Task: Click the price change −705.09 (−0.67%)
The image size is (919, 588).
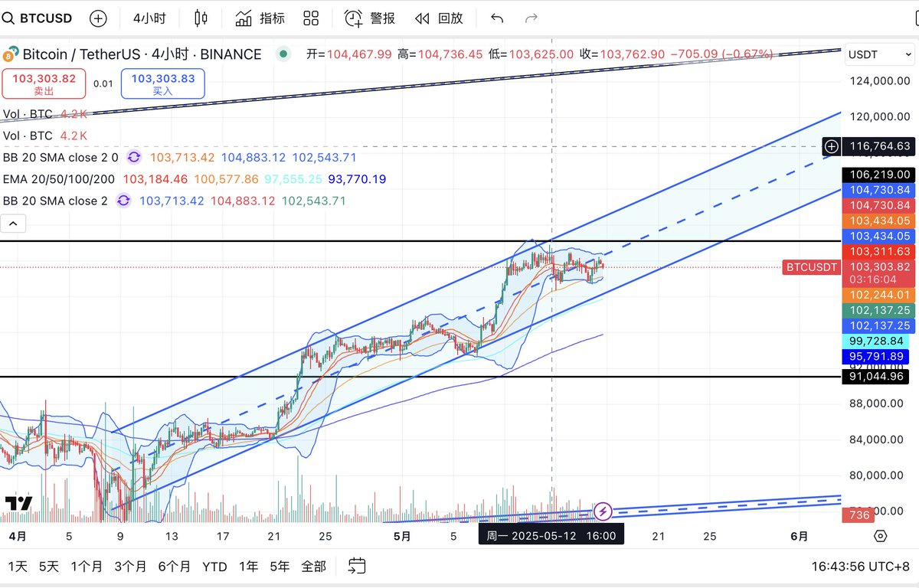Action: pyautogui.click(x=722, y=54)
